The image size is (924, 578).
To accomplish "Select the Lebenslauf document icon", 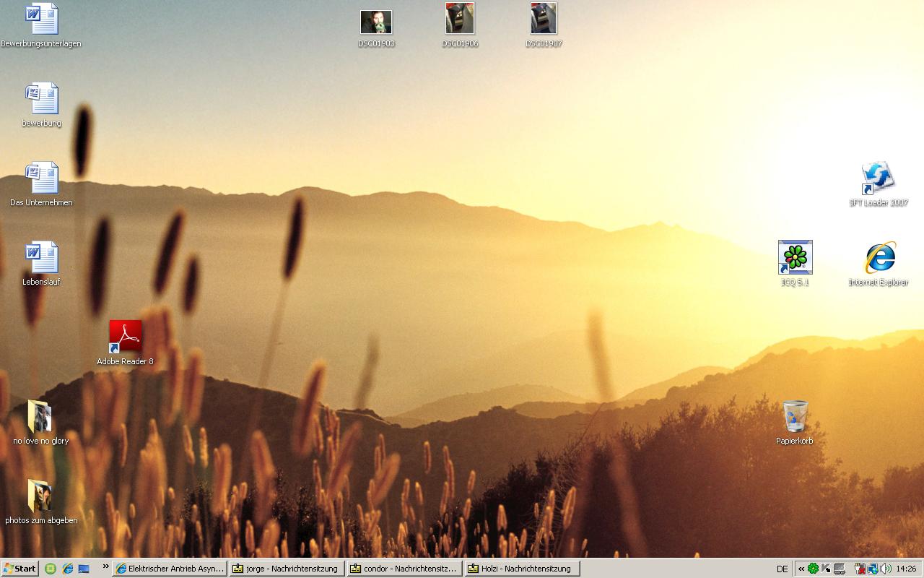I will 41,258.
